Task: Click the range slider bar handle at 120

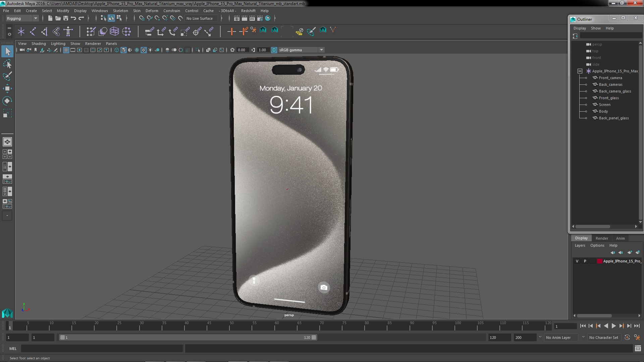Action: click(x=314, y=338)
